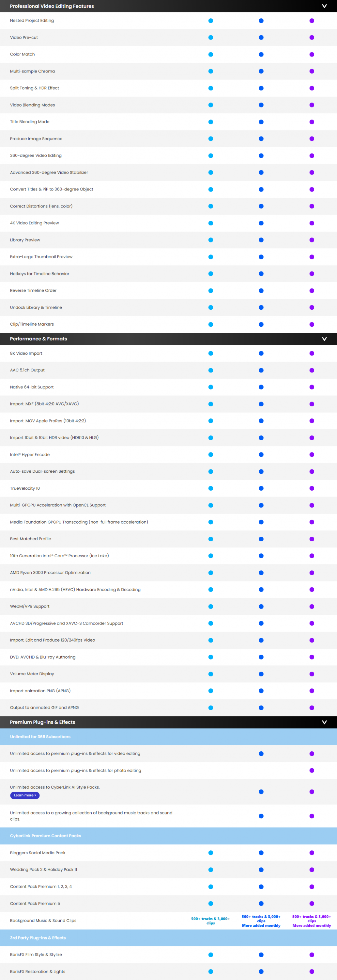Image resolution: width=337 pixels, height=980 pixels.
Task: Click the dark-blue dot for BorisFX Film Style & Stylize
Action: point(261,955)
